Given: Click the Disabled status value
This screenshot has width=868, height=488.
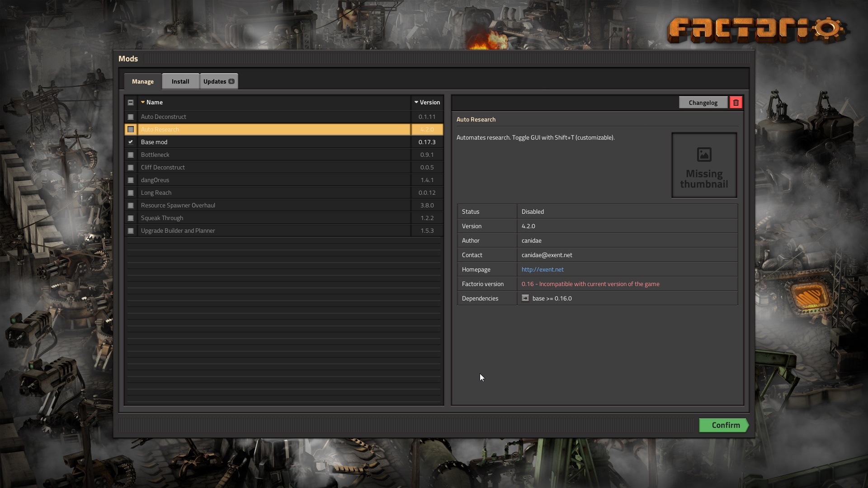Looking at the screenshot, I should point(533,211).
